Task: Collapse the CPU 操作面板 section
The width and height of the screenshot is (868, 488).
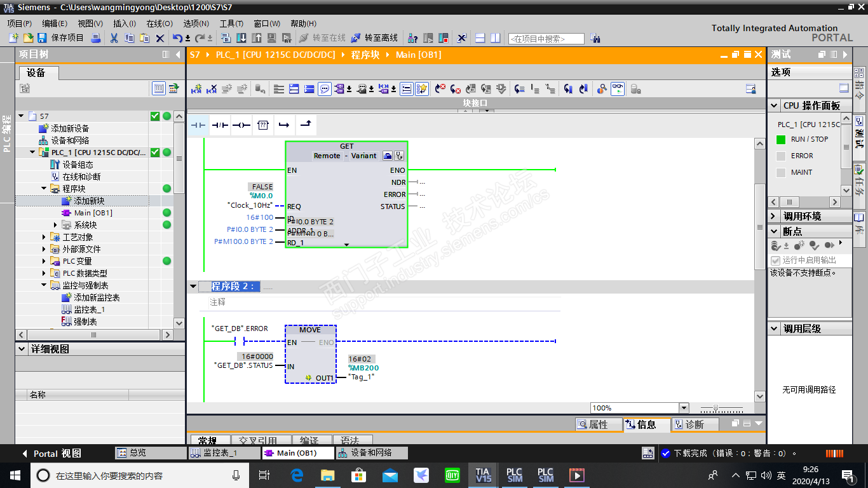Action: pos(774,106)
